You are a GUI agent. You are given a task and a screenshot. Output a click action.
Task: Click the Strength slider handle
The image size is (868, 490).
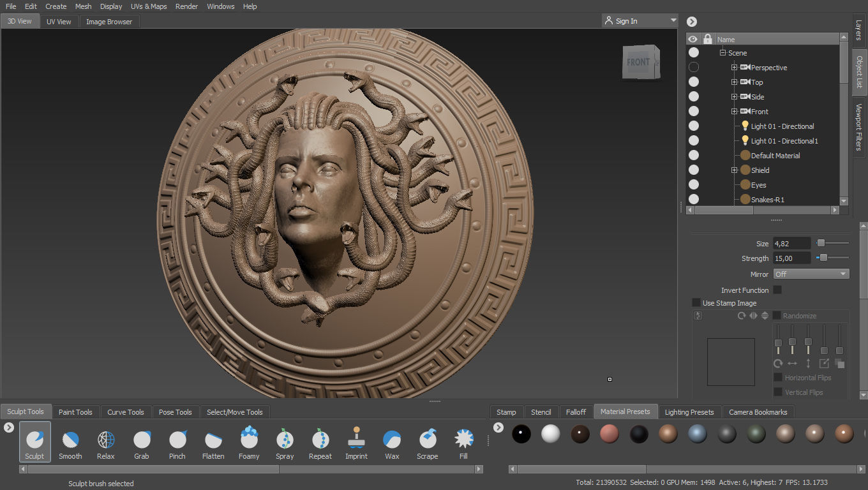[823, 258]
